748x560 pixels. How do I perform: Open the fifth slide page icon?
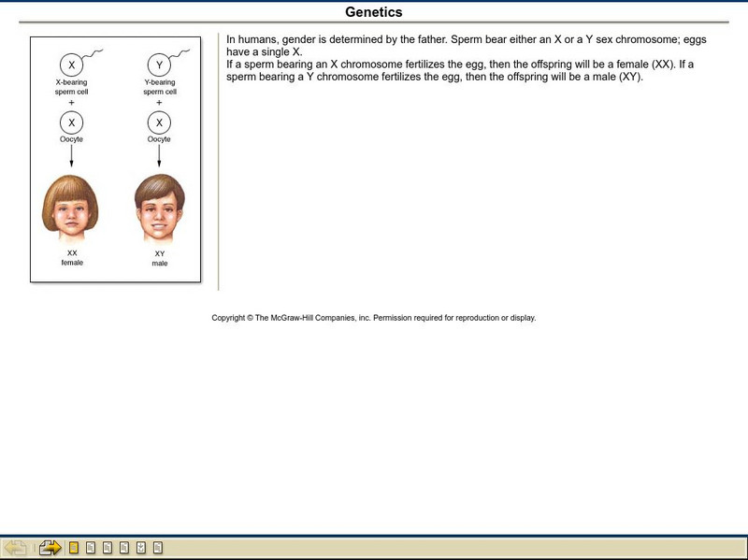[140, 547]
